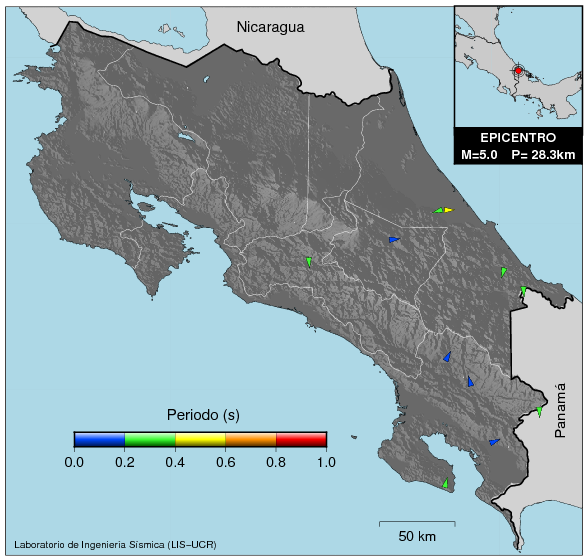Click the green 0.2–0.4 segment of the color scale

tap(150, 440)
